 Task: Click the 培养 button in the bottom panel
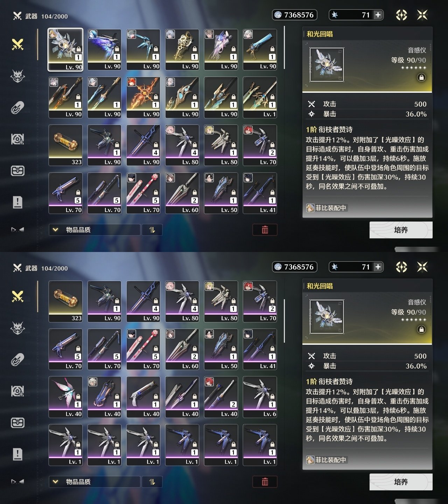pyautogui.click(x=401, y=482)
